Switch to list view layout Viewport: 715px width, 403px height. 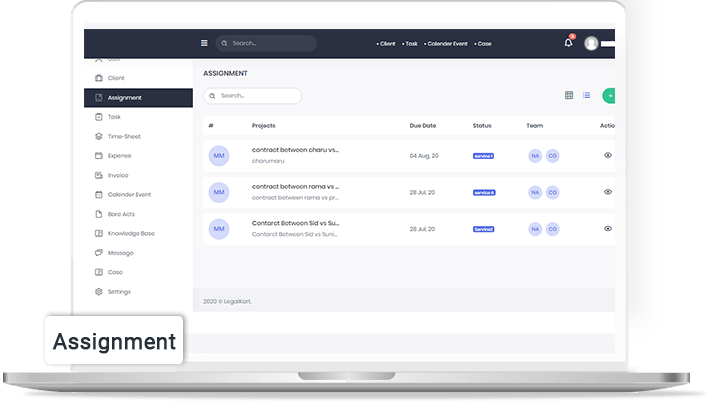586,95
